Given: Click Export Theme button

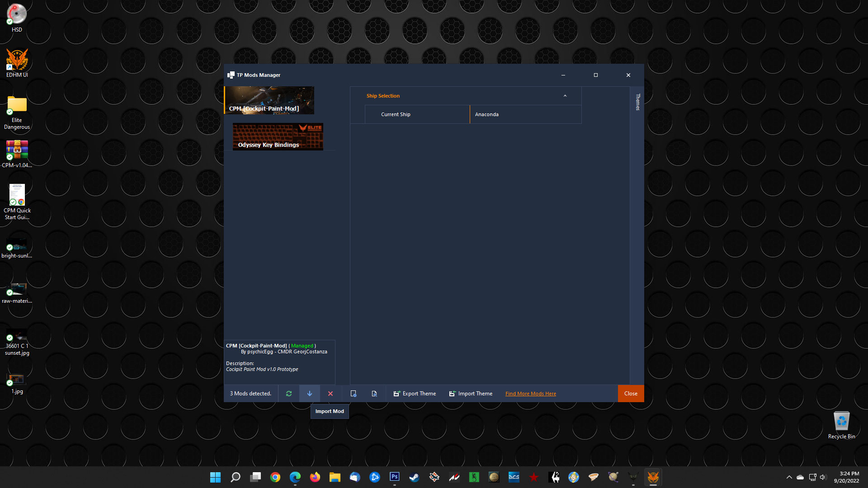Looking at the screenshot, I should point(415,394).
